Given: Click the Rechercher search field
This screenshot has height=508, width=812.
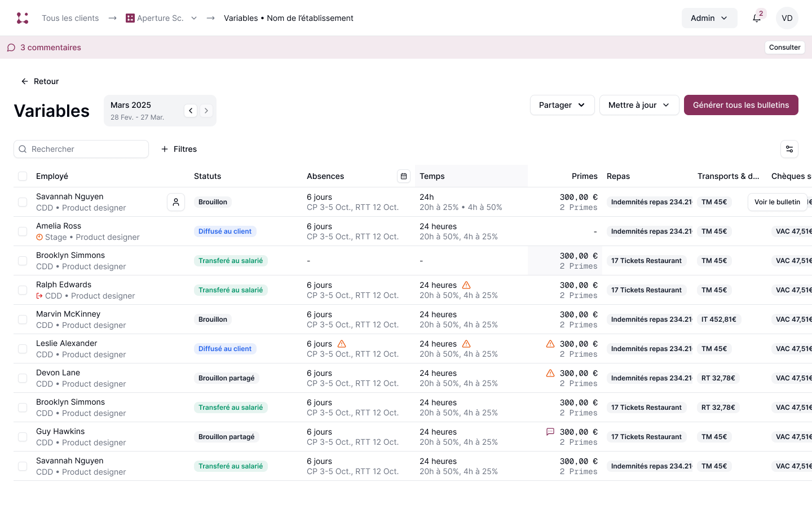Looking at the screenshot, I should [81, 149].
